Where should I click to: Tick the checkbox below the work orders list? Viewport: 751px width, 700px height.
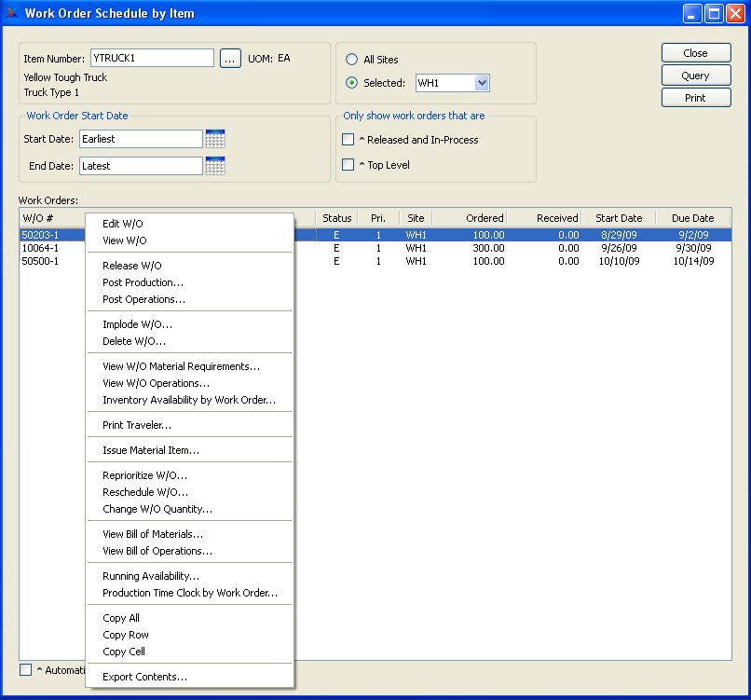click(x=25, y=669)
